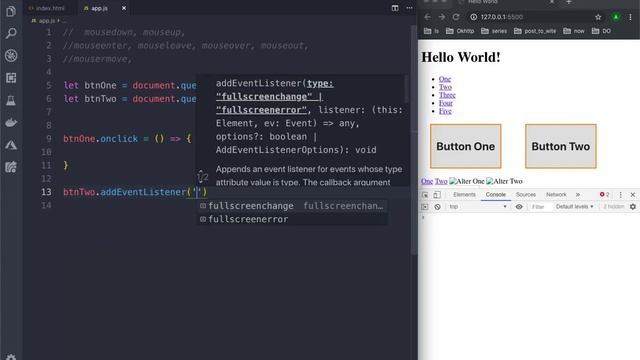Open the Search view in activity bar

[11, 33]
